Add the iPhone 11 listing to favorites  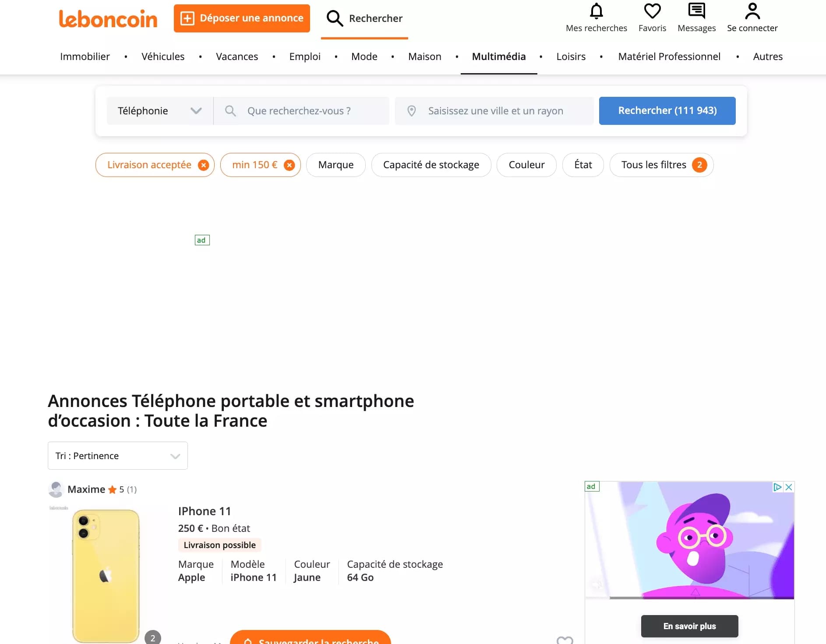click(565, 640)
